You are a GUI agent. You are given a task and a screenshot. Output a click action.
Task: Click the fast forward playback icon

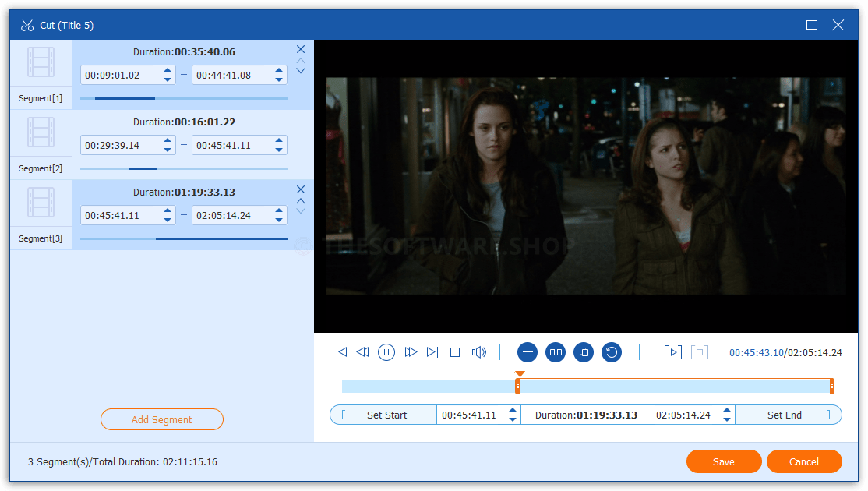coord(410,352)
